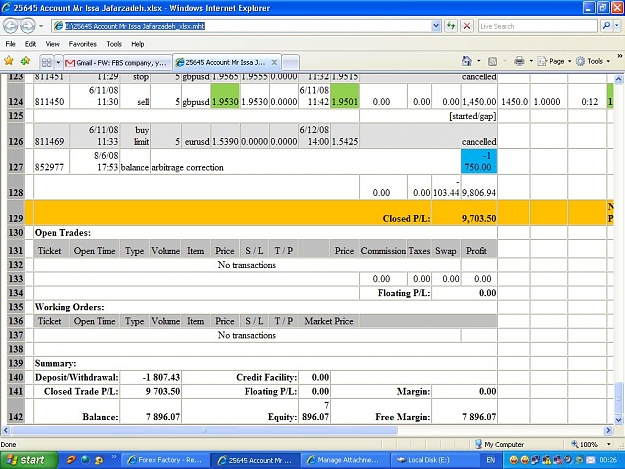Click the horizontal scrollbar thumb
This screenshot has width=625, height=469.
(204, 430)
